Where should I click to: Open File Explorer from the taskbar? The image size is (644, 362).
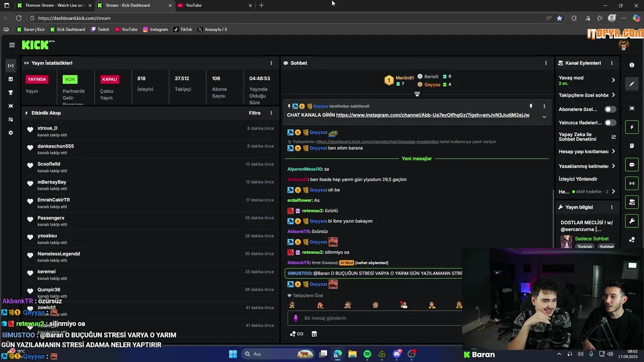352,354
